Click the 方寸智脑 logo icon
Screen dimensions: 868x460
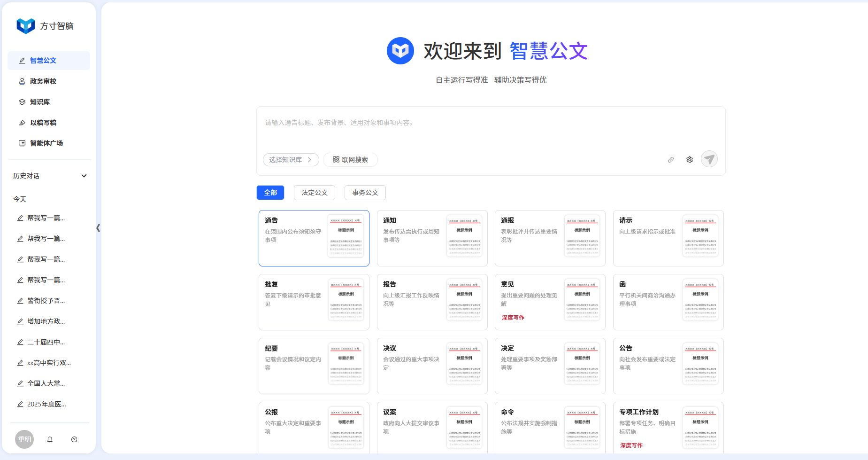tap(26, 26)
